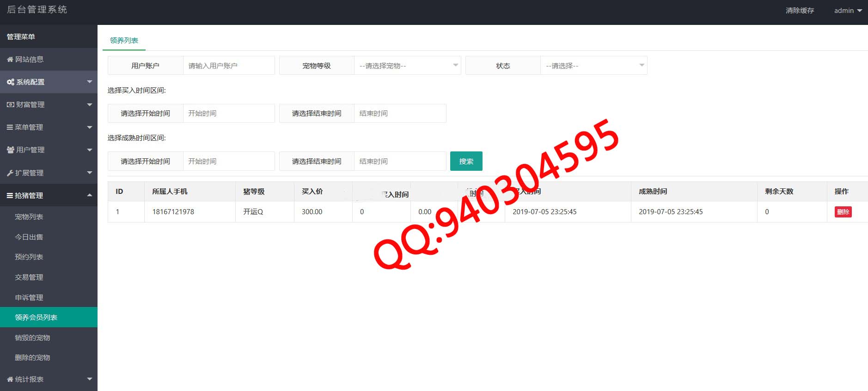Viewport: 868px width, 391px height.
Task: Expand the 财富管理 menu arrow
Action: (x=90, y=105)
